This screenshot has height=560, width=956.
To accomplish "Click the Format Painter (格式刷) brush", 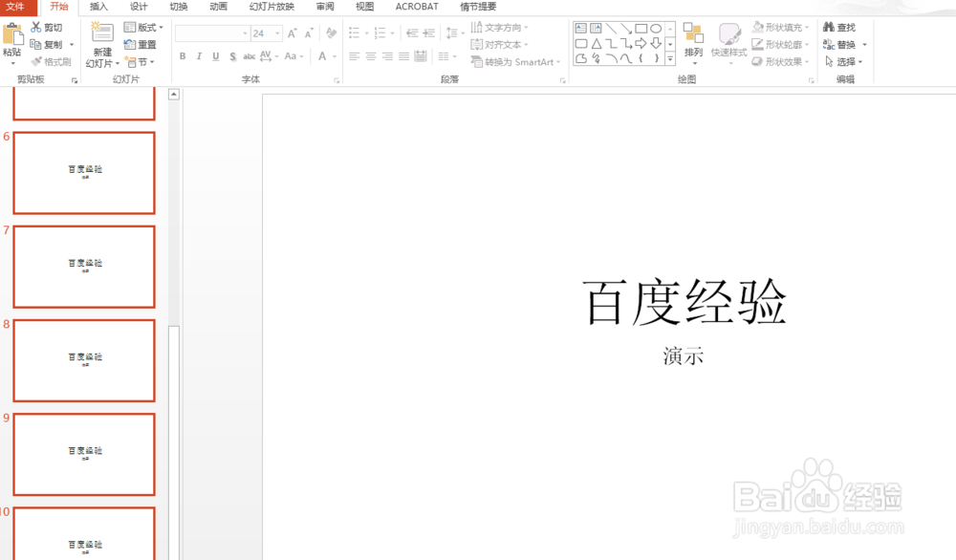I will click(36, 61).
